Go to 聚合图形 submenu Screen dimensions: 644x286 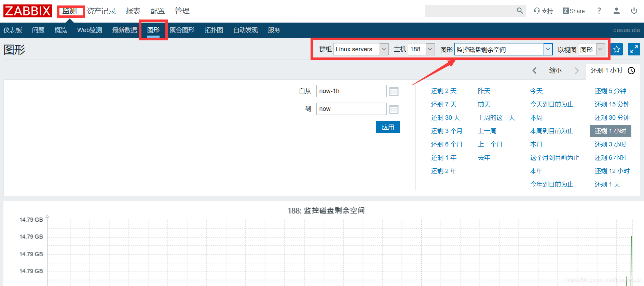[x=182, y=30]
